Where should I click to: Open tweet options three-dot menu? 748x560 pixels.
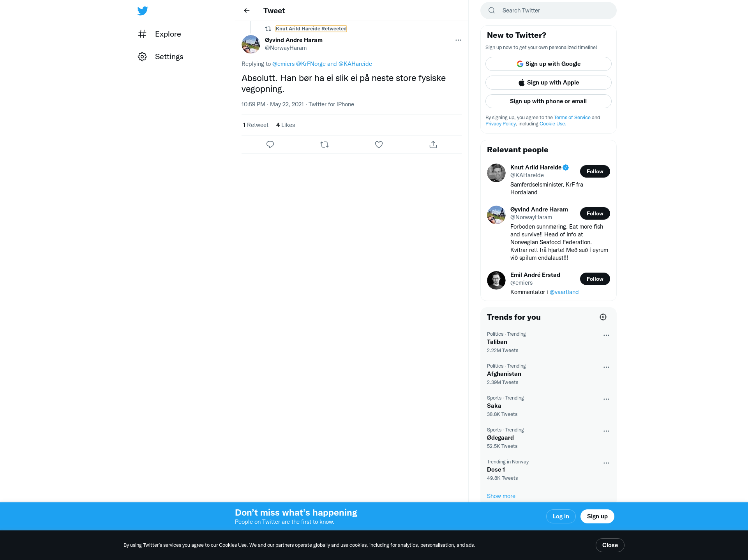(x=458, y=40)
